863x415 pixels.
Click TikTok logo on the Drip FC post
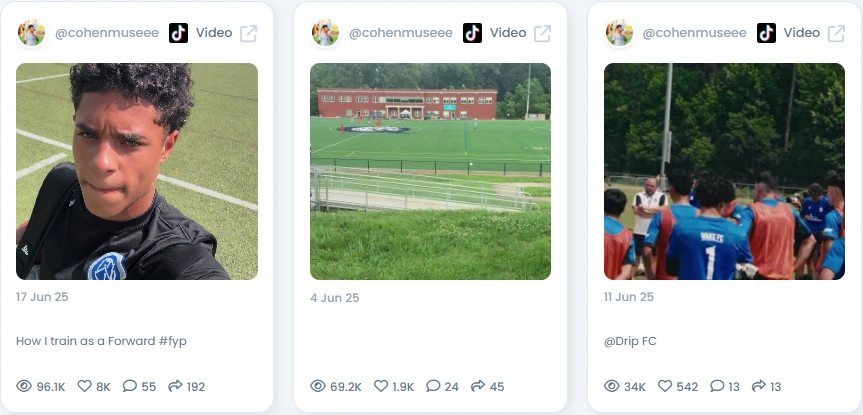pos(766,33)
